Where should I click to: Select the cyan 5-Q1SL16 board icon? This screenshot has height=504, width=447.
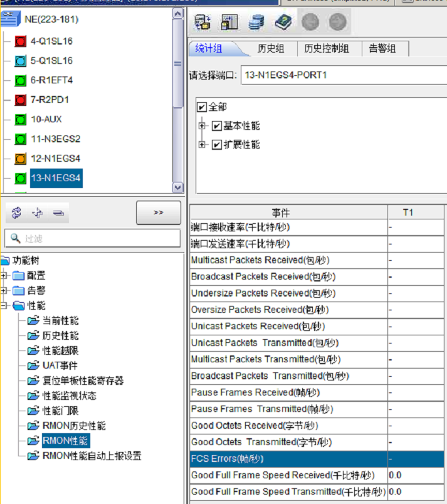[x=20, y=60]
